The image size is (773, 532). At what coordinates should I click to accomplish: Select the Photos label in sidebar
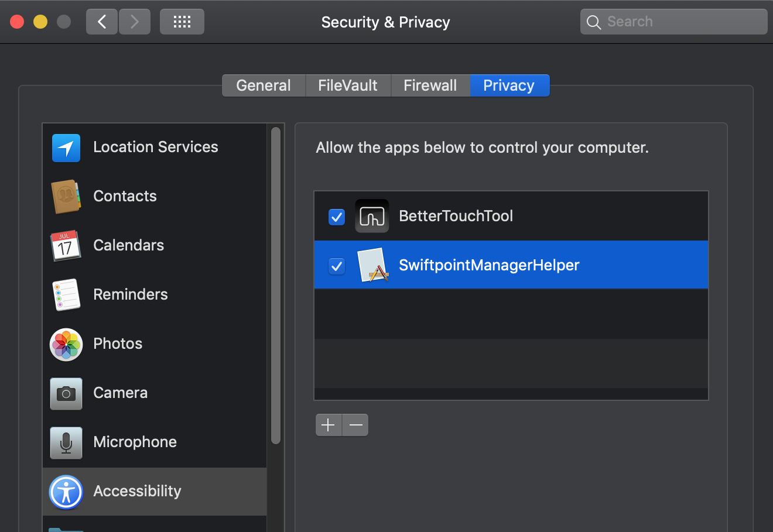(x=118, y=344)
